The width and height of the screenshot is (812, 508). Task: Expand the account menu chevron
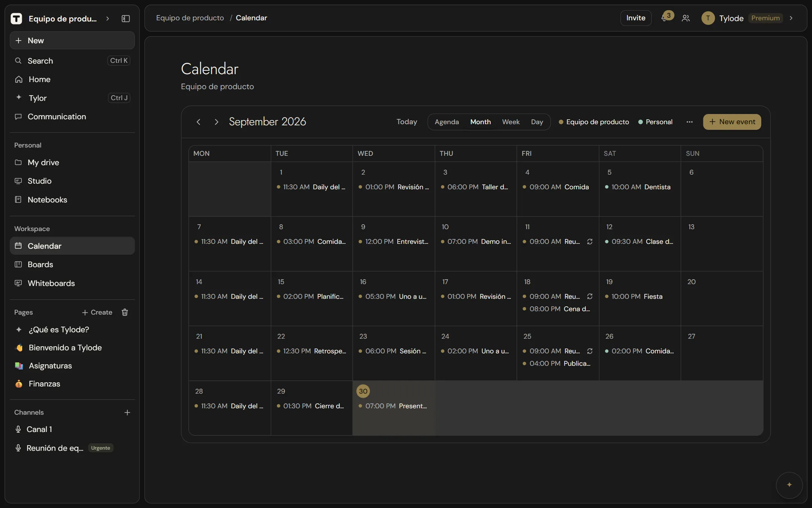point(791,18)
